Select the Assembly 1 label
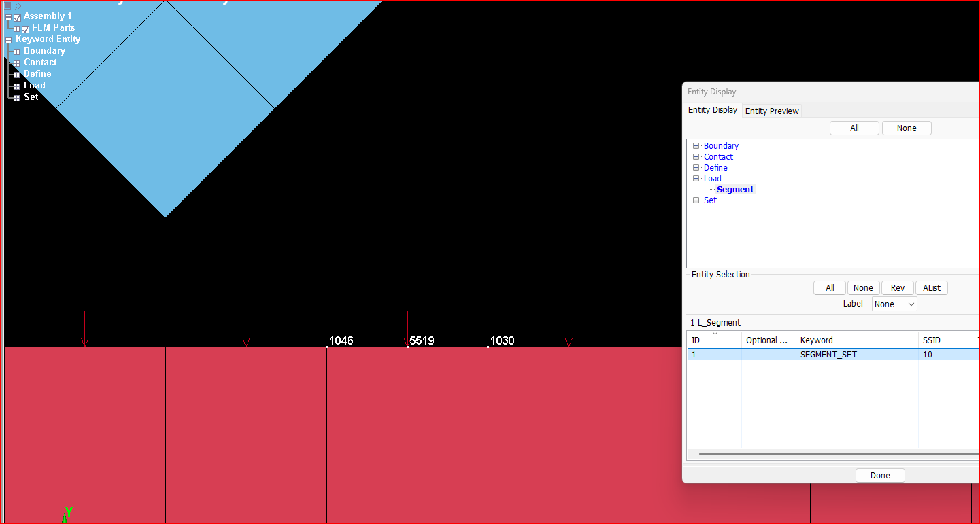Screen dimensions: 980x524 48,16
